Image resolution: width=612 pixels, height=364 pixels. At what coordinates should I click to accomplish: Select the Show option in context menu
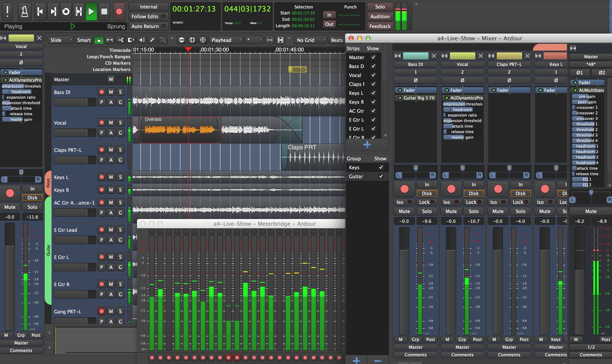(x=372, y=48)
